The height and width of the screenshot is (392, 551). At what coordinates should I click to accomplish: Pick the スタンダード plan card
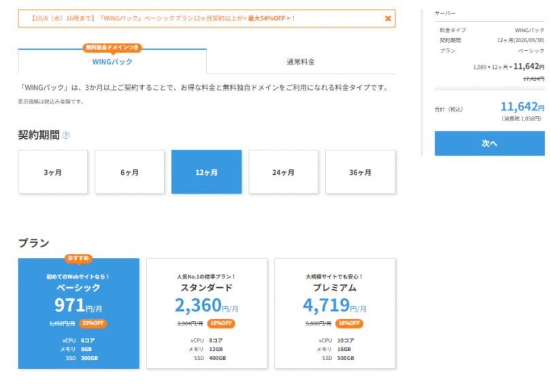[x=207, y=313]
